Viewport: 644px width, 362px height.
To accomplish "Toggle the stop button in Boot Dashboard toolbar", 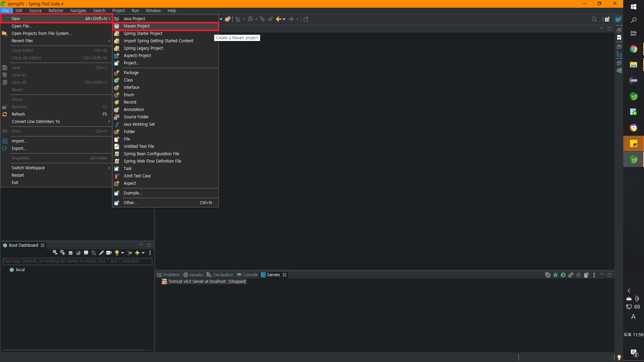I will point(70,253).
